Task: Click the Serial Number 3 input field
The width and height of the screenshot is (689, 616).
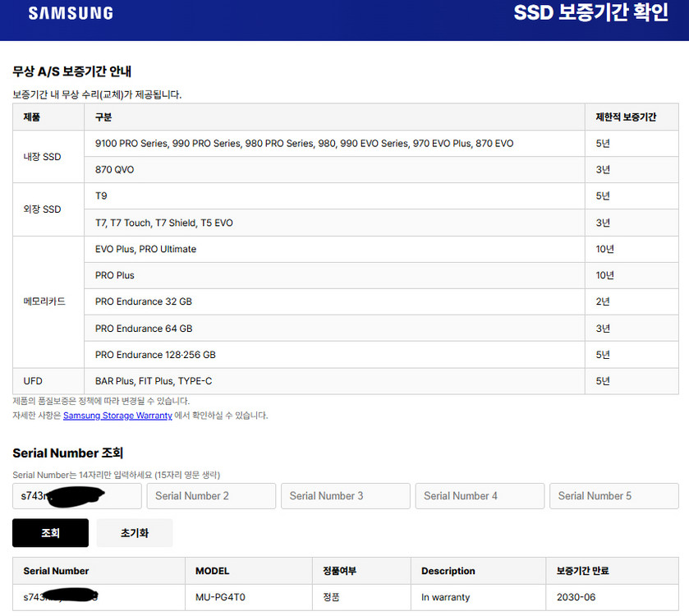Action: coord(345,495)
